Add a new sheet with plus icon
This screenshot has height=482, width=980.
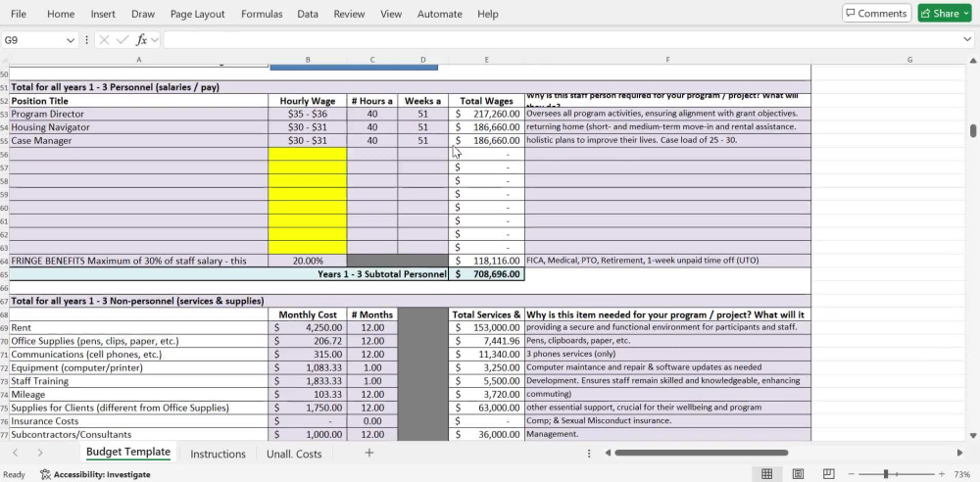click(369, 453)
